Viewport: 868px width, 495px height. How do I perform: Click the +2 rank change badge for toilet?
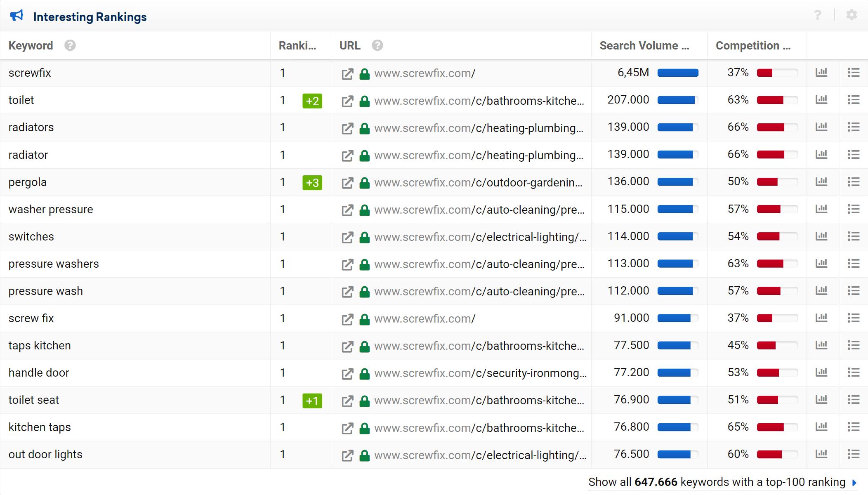point(312,101)
